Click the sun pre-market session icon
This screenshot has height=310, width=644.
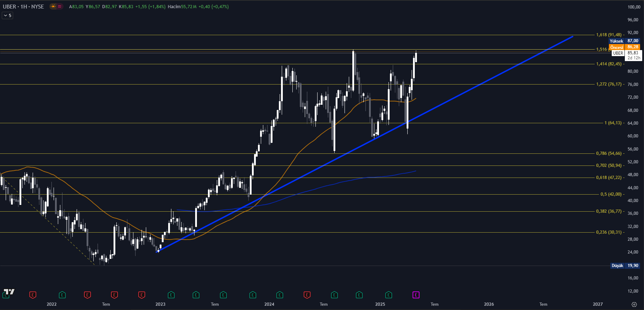[53, 6]
